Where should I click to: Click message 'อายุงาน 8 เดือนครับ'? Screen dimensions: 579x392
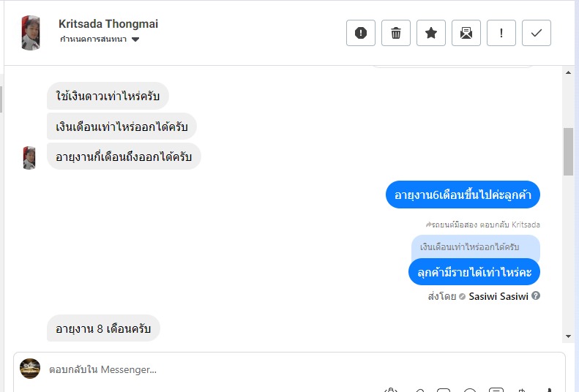click(x=103, y=329)
